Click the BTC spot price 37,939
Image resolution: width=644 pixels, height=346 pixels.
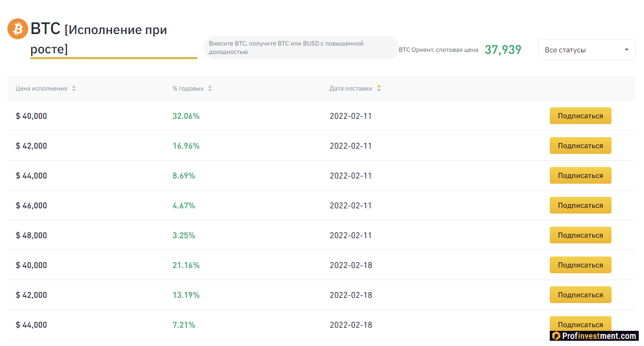click(503, 50)
